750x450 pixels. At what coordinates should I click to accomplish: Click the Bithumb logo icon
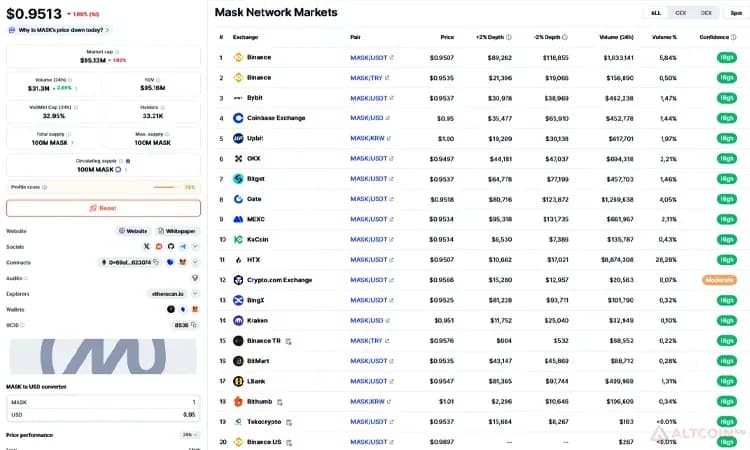pyautogui.click(x=238, y=401)
